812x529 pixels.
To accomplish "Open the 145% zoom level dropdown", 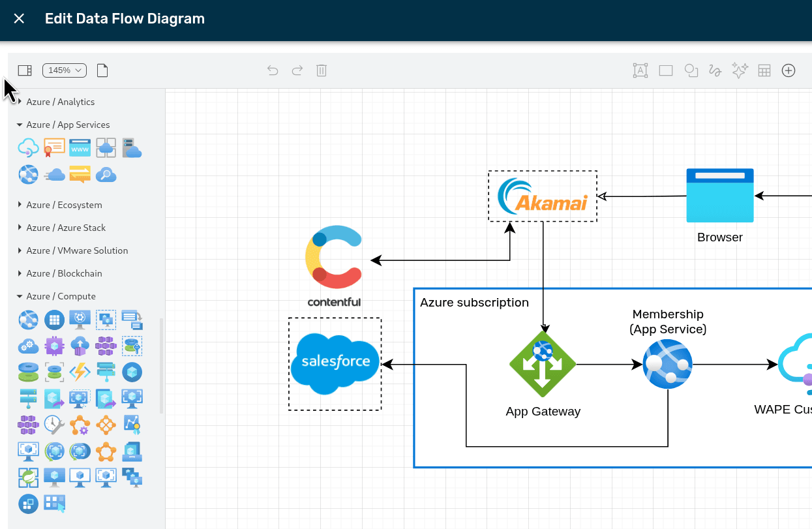I will 65,70.
